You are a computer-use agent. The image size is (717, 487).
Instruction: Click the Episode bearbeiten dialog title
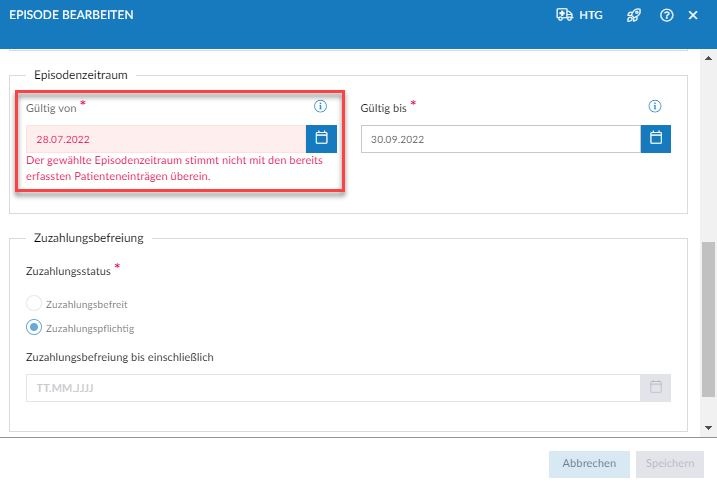click(71, 15)
